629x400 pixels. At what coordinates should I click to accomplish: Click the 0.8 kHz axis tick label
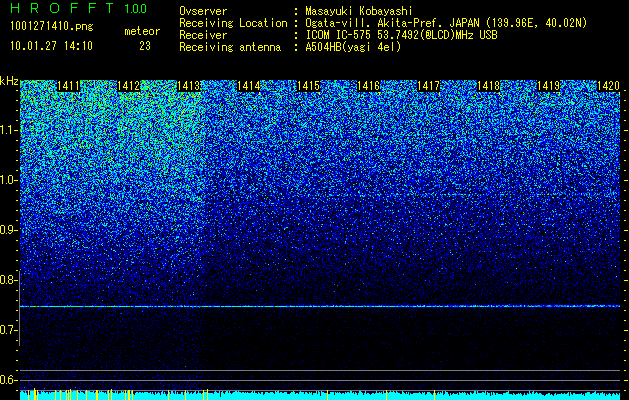pos(8,280)
